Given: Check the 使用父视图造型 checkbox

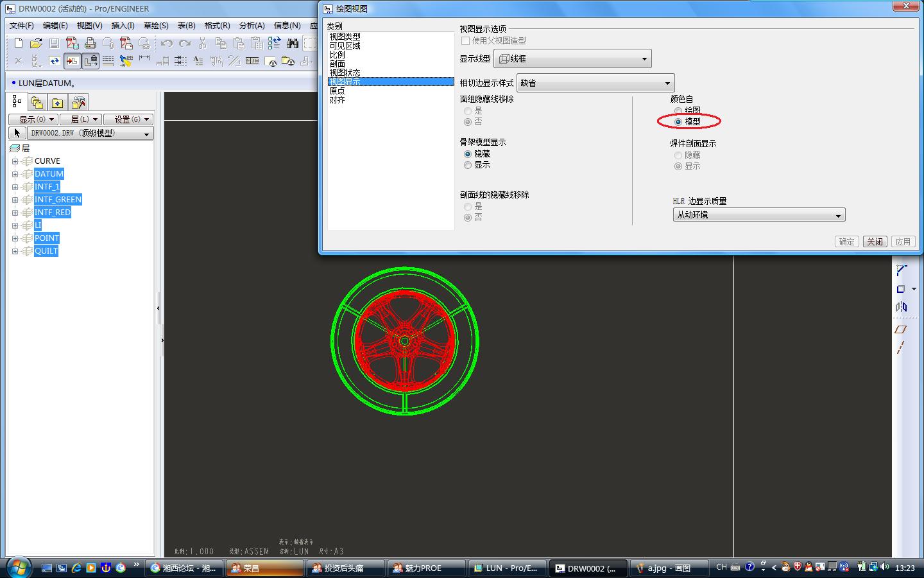Looking at the screenshot, I should point(466,40).
